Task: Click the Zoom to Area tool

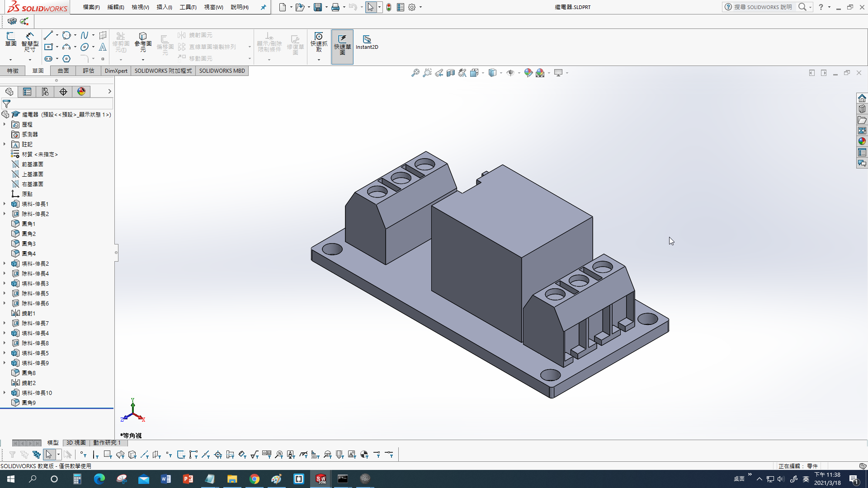Action: (427, 73)
